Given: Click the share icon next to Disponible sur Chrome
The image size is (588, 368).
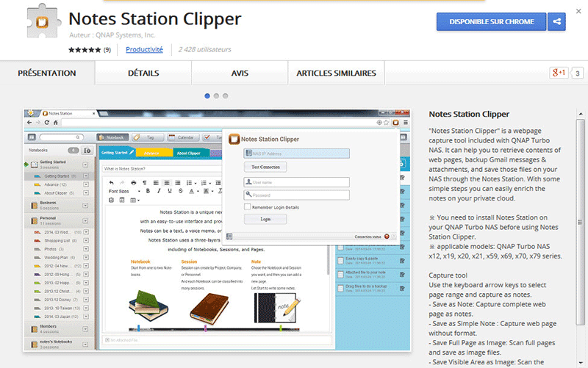Looking at the screenshot, I should (556, 22).
